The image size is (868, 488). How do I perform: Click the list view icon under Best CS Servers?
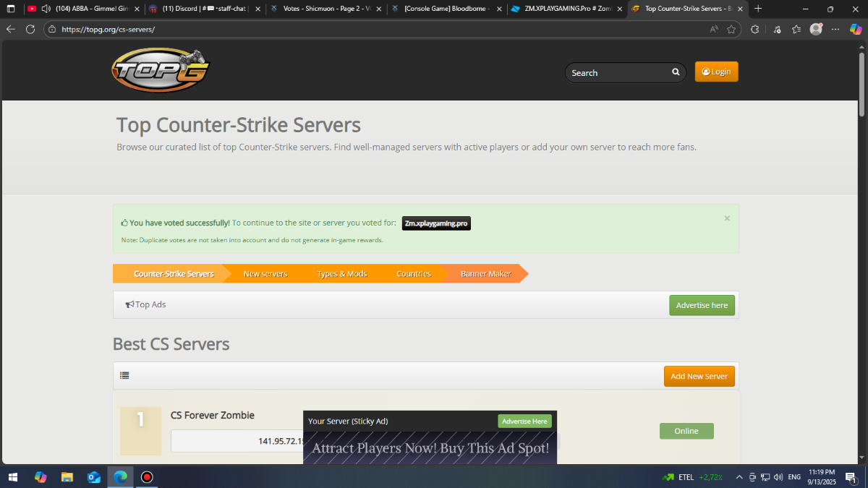pyautogui.click(x=124, y=376)
